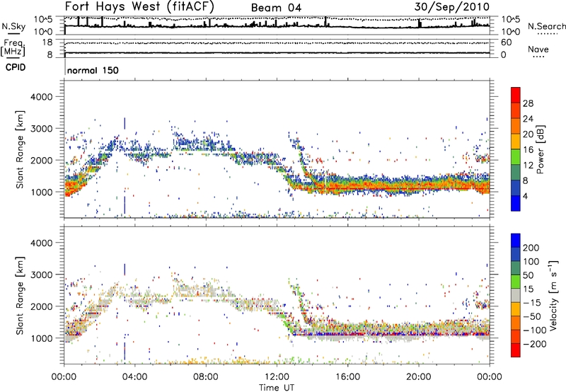Click the '12' label on Power colorbar
Screen dimensions: 566x392
click(528, 165)
